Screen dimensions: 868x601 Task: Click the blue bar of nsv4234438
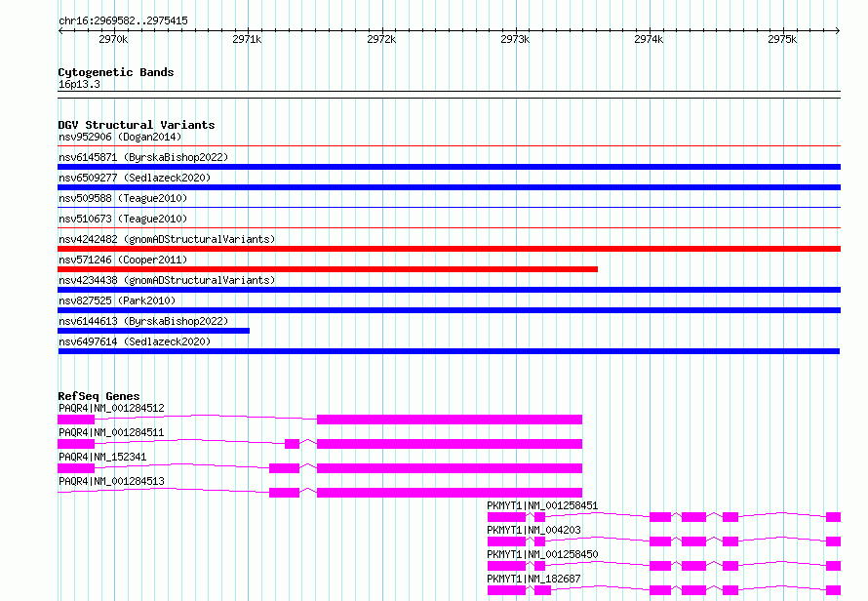449,290
